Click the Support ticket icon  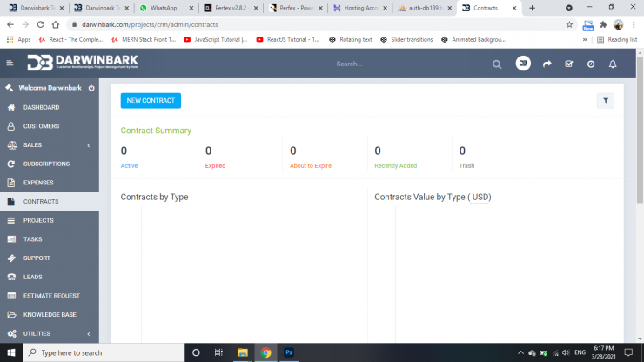tap(11, 258)
